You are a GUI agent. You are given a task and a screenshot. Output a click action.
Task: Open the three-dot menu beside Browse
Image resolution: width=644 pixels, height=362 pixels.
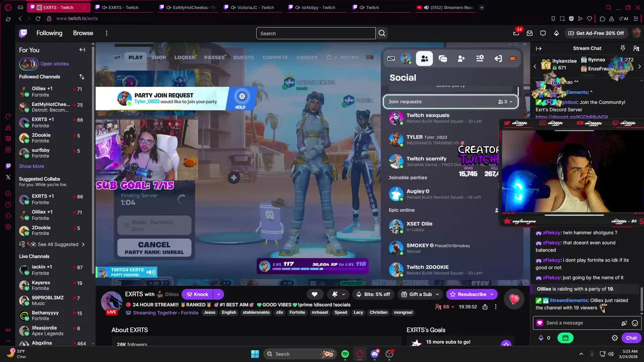106,33
